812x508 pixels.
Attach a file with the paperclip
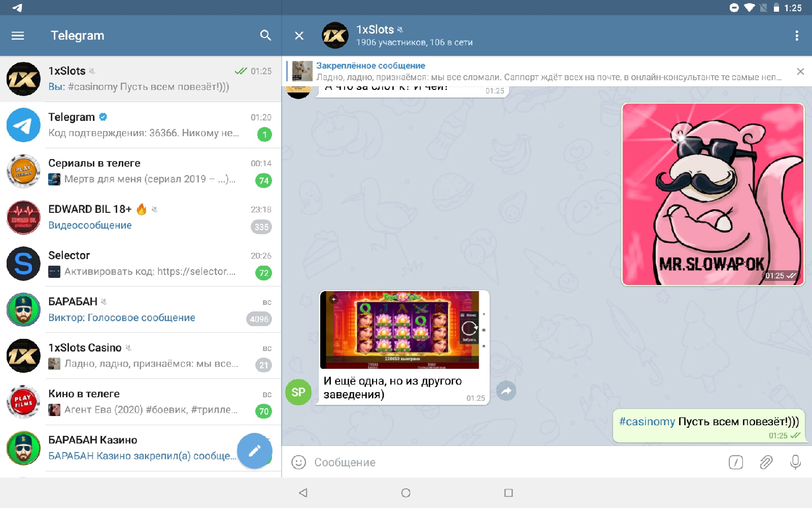pyautogui.click(x=766, y=462)
